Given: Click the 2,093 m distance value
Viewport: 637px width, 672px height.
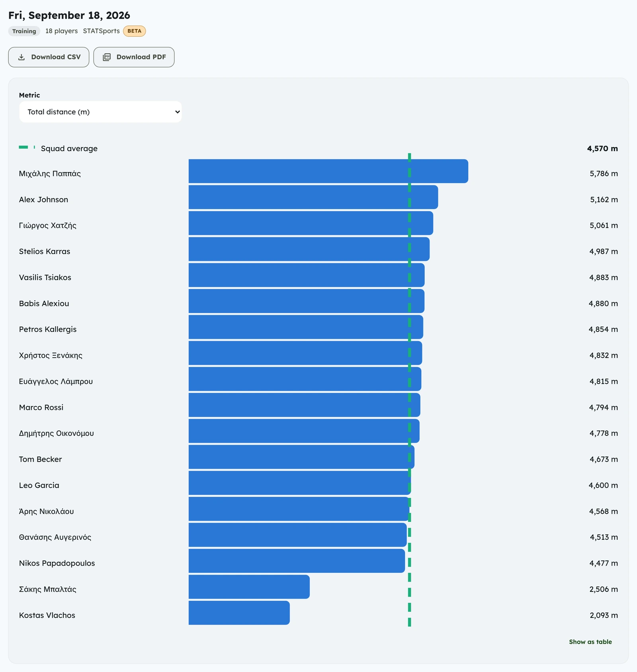Looking at the screenshot, I should click(x=604, y=615).
